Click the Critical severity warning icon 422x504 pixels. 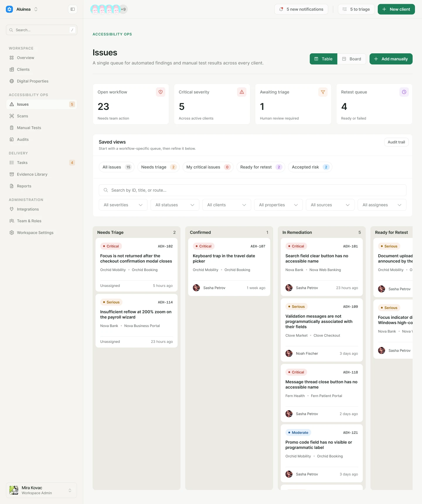(x=242, y=92)
